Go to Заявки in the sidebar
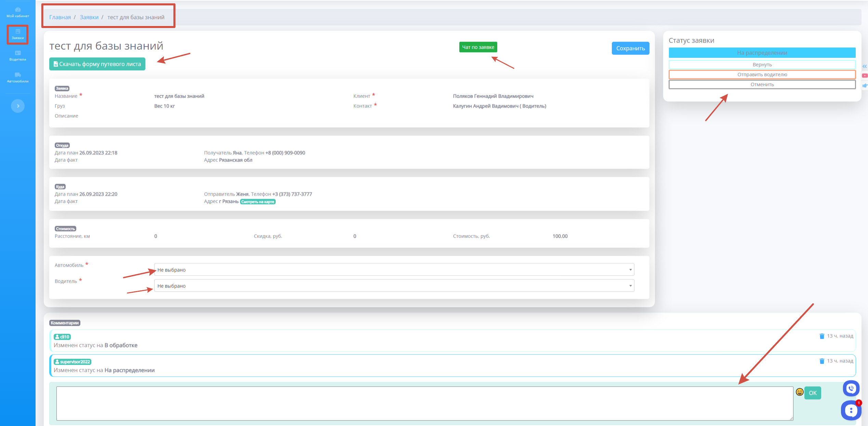 point(18,34)
